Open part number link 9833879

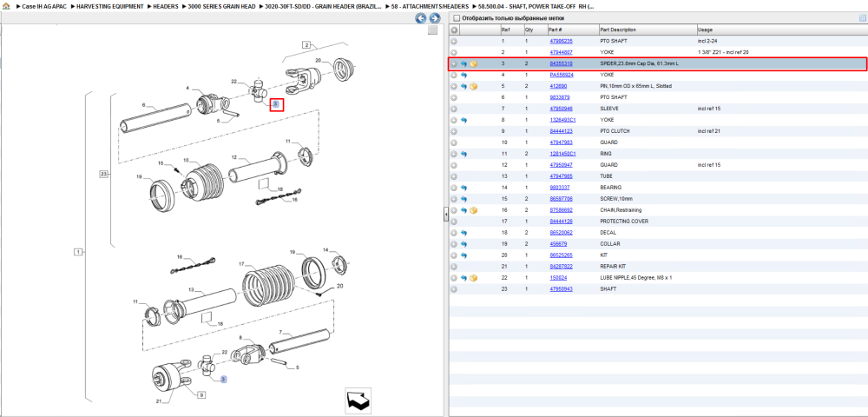pyautogui.click(x=560, y=97)
